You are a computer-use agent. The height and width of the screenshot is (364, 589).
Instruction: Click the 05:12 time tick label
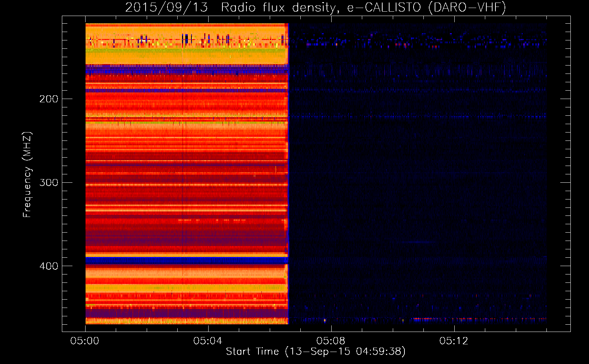(x=454, y=341)
